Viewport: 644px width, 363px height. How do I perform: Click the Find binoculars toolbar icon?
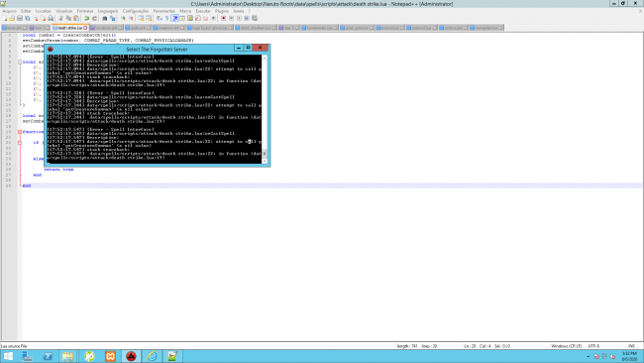point(105,19)
